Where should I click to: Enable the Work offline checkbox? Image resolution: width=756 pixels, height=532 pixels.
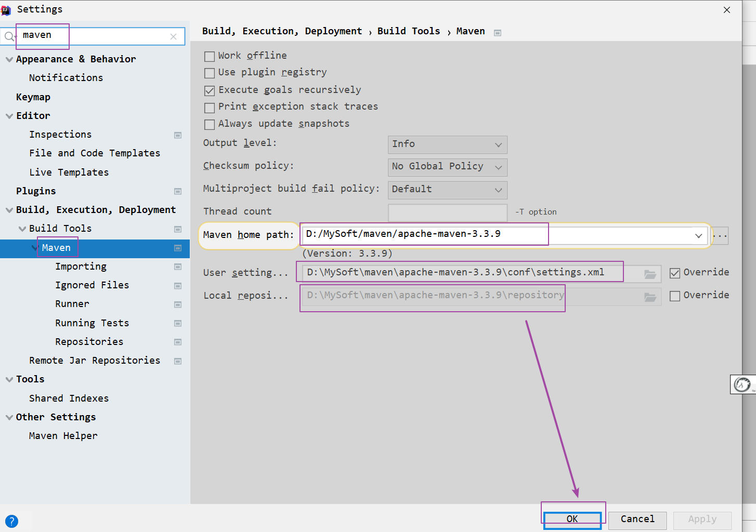[210, 57]
